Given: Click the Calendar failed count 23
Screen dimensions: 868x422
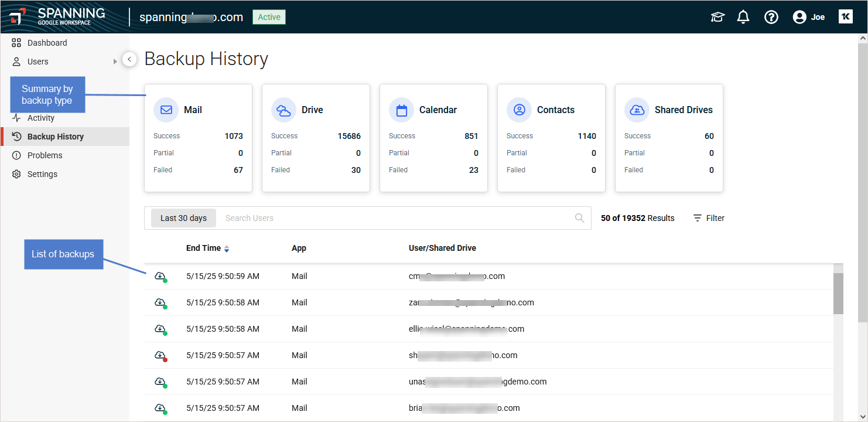Looking at the screenshot, I should pos(474,170).
